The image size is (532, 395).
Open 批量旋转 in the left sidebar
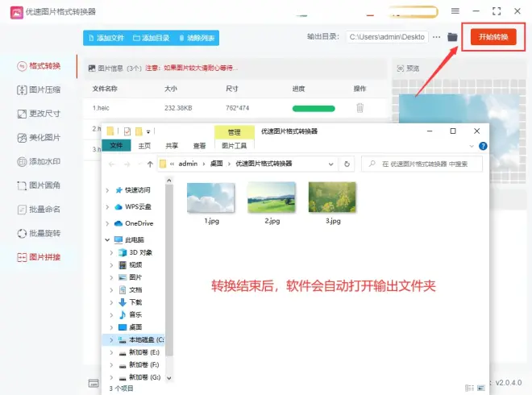(x=39, y=234)
